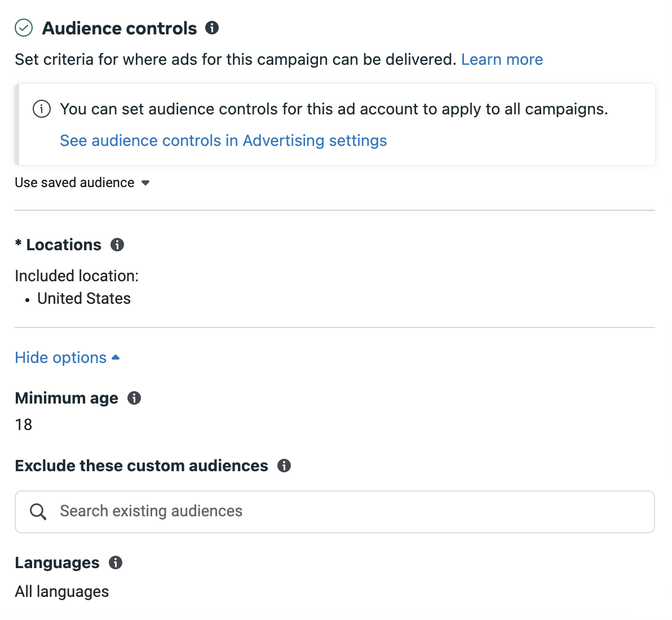
Task: Show info tooltip next to Locations
Action: click(117, 245)
